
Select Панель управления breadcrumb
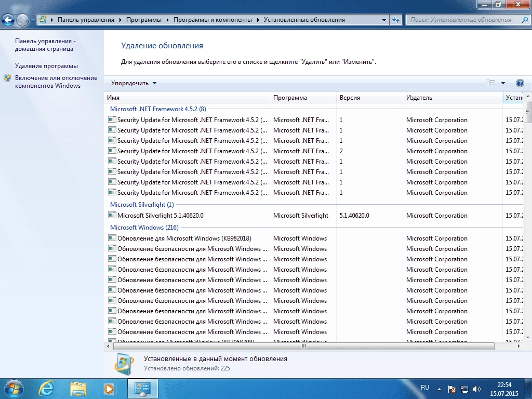coord(86,20)
